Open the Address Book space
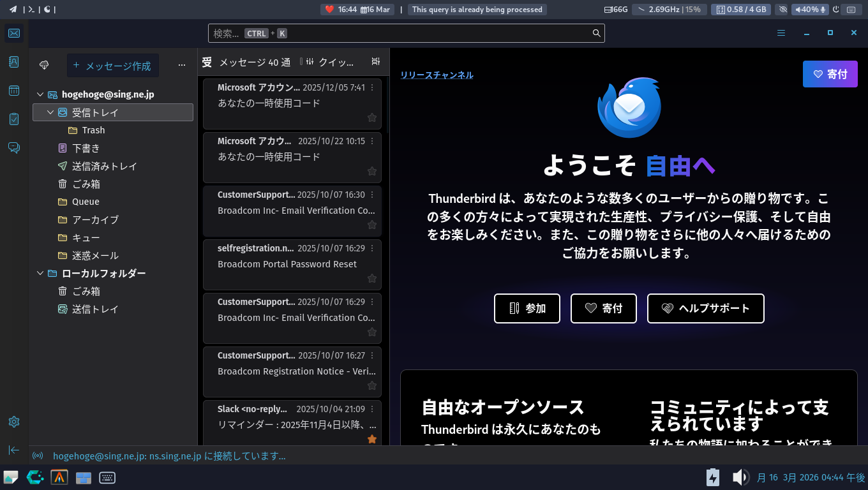Screen dimensions: 868x490 [x=14, y=62]
